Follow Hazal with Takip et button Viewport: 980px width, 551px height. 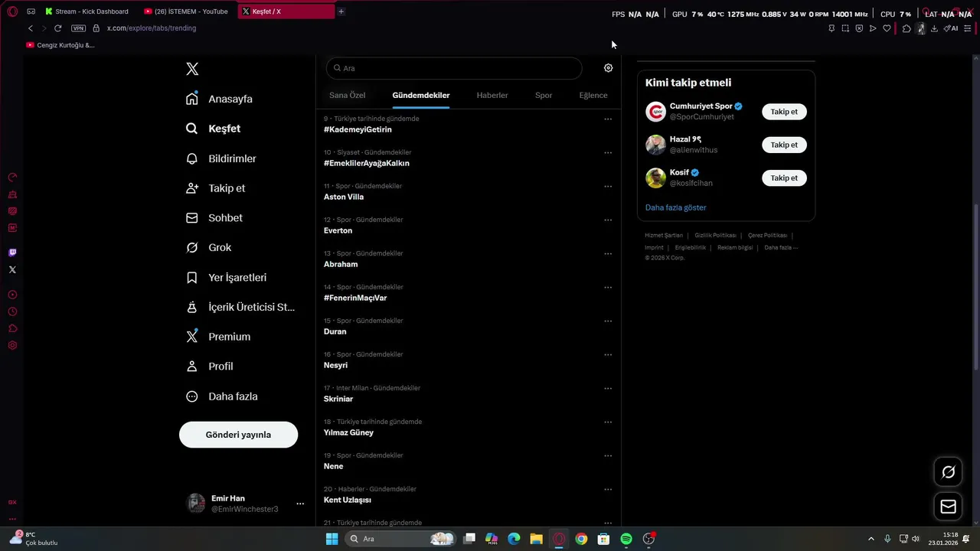(x=784, y=145)
